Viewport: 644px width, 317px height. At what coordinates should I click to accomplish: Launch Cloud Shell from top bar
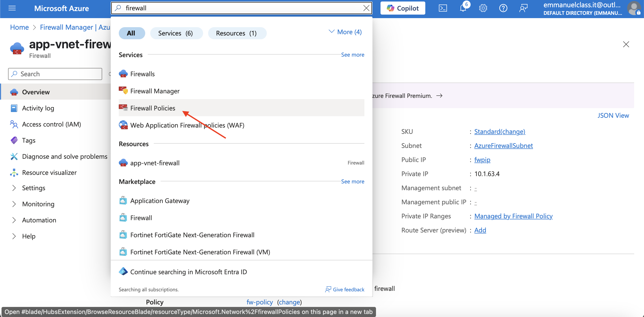443,8
